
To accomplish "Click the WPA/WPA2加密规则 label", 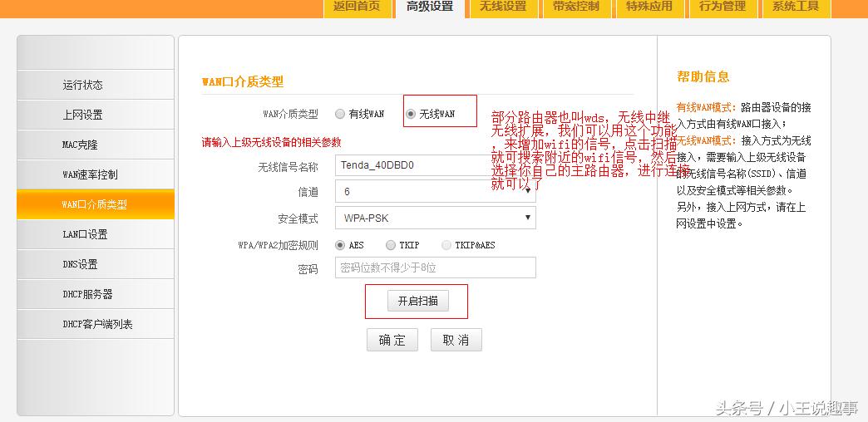I will pyautogui.click(x=278, y=245).
